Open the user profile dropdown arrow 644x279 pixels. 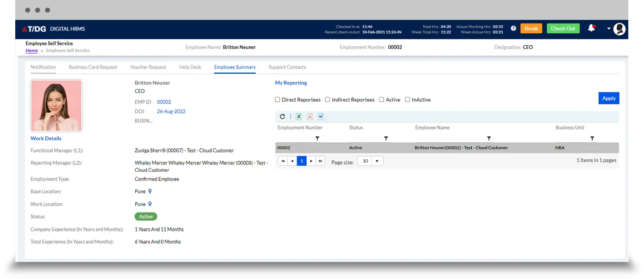pyautogui.click(x=608, y=29)
